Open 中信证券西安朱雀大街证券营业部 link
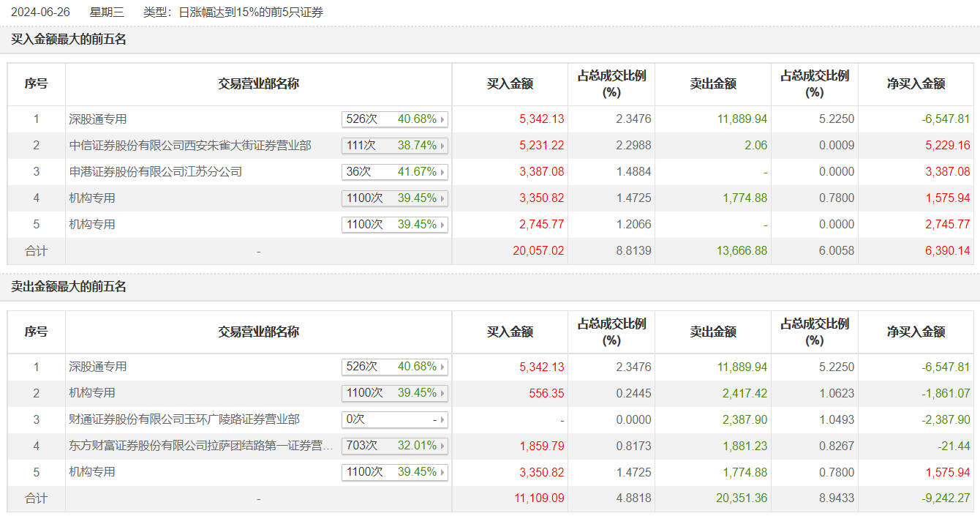The image size is (980, 516). click(x=190, y=146)
